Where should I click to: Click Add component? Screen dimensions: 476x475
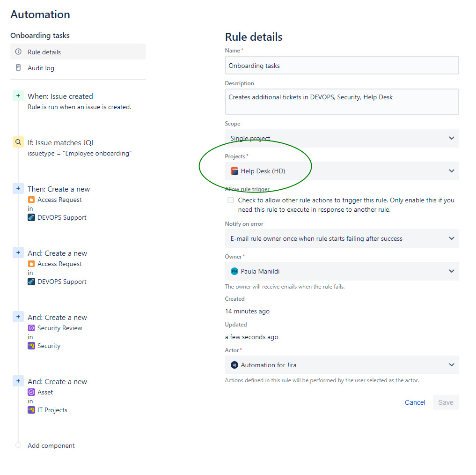click(51, 445)
